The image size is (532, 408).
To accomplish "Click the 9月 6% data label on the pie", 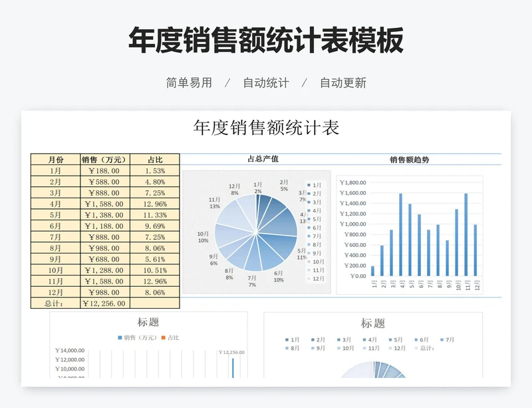I will coord(213,260).
